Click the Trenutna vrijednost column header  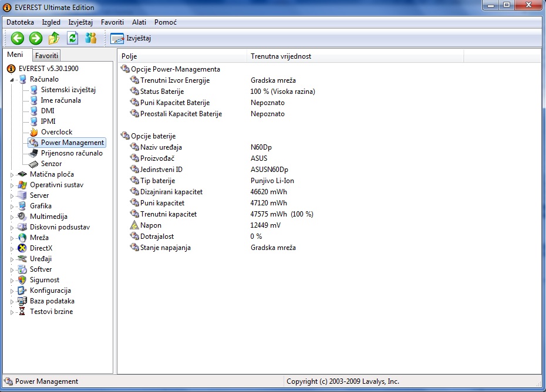[x=281, y=56]
